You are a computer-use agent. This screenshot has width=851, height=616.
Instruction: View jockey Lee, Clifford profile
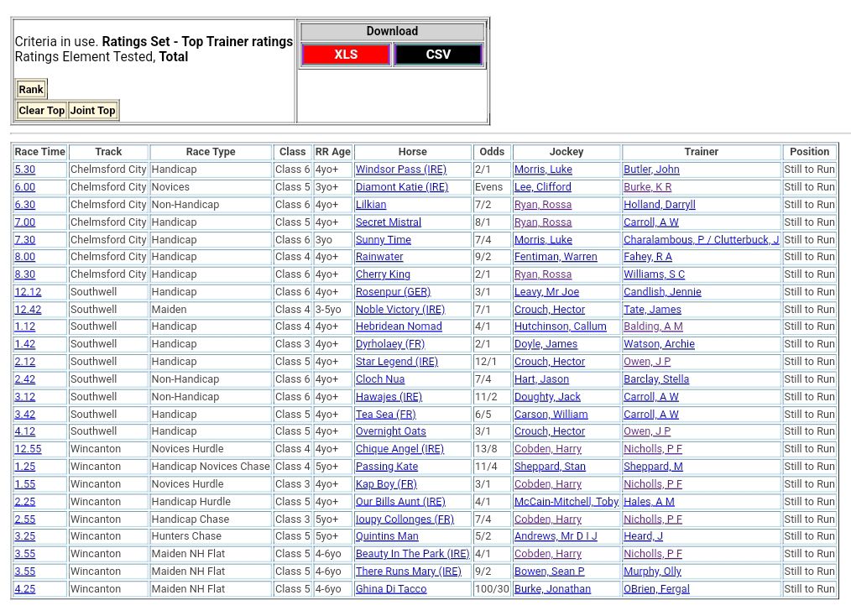coord(542,187)
